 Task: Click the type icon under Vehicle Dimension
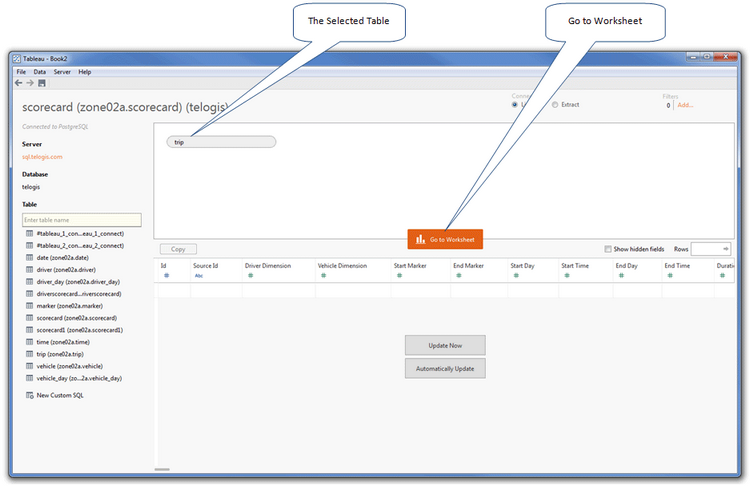[324, 275]
